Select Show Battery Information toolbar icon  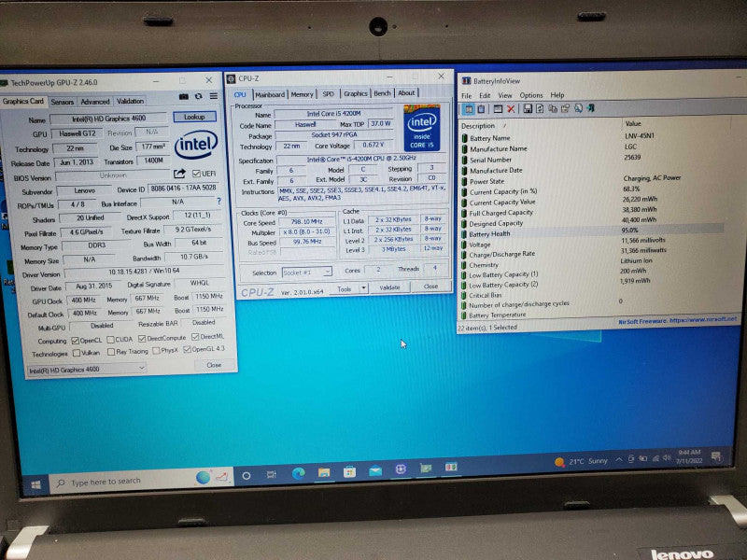(x=469, y=109)
